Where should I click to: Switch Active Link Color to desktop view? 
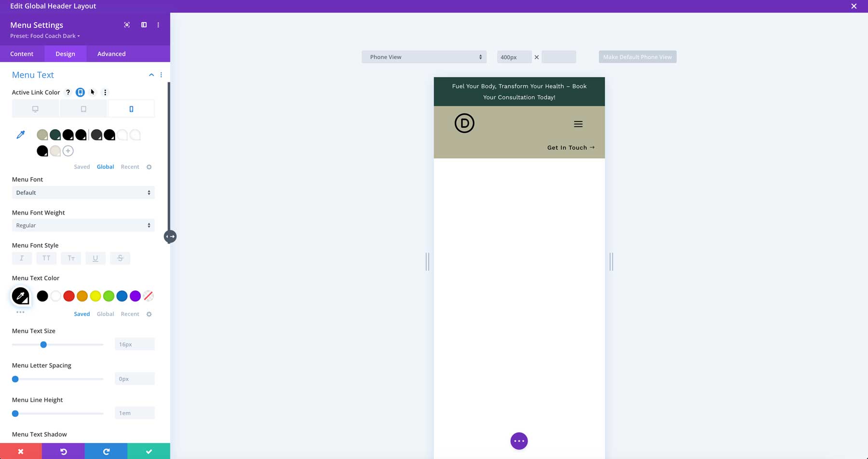click(35, 108)
